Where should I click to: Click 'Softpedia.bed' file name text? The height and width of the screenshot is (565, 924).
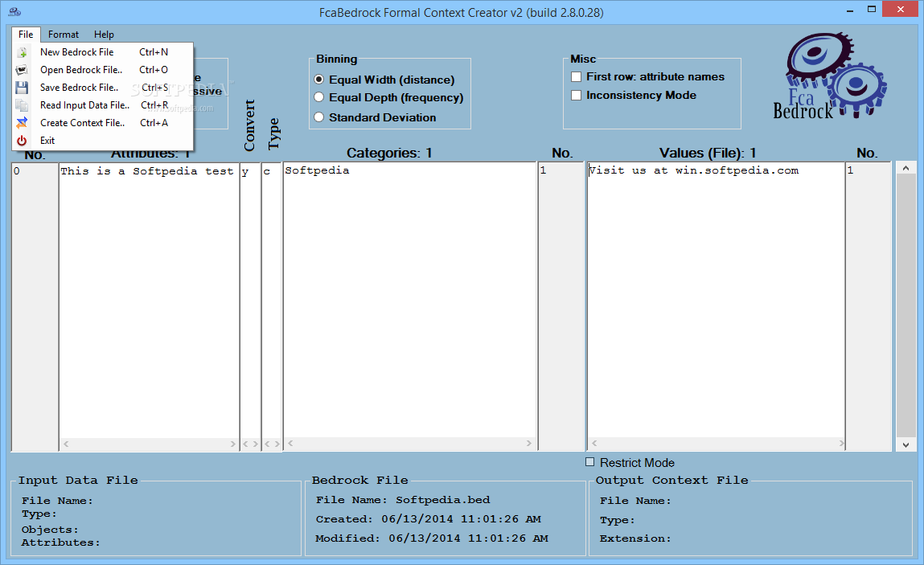coord(442,500)
